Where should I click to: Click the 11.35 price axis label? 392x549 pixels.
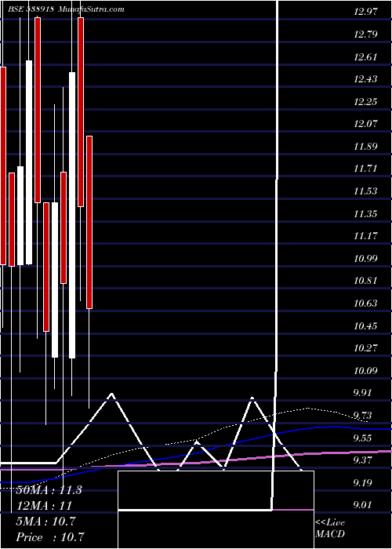tap(366, 213)
